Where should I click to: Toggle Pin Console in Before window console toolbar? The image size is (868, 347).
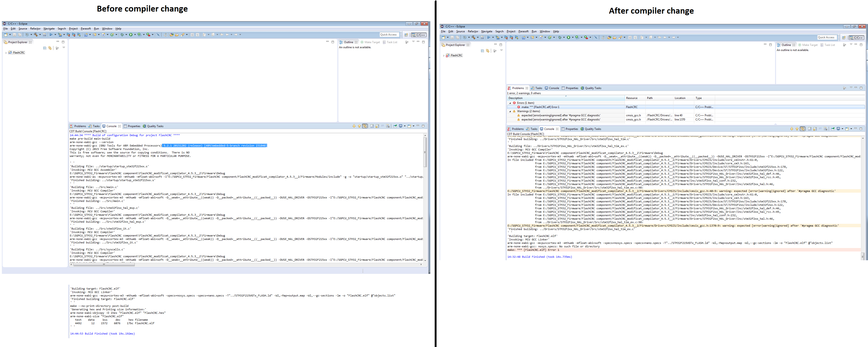pos(395,126)
